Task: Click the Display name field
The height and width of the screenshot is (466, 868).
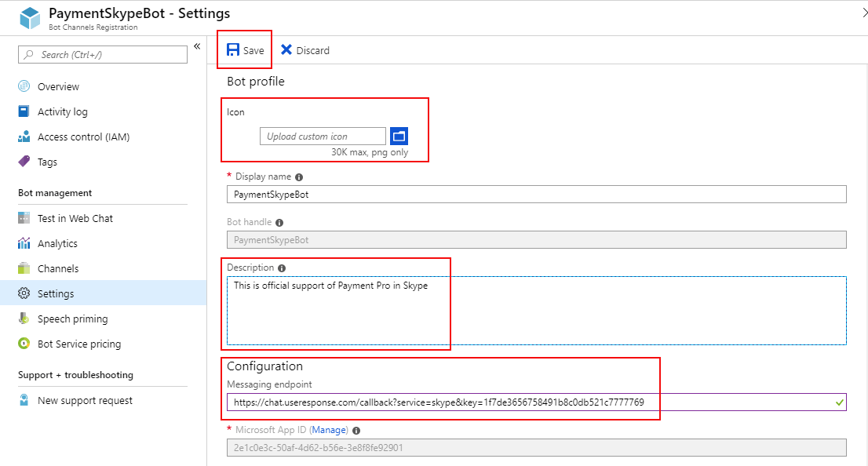Action: [x=536, y=195]
